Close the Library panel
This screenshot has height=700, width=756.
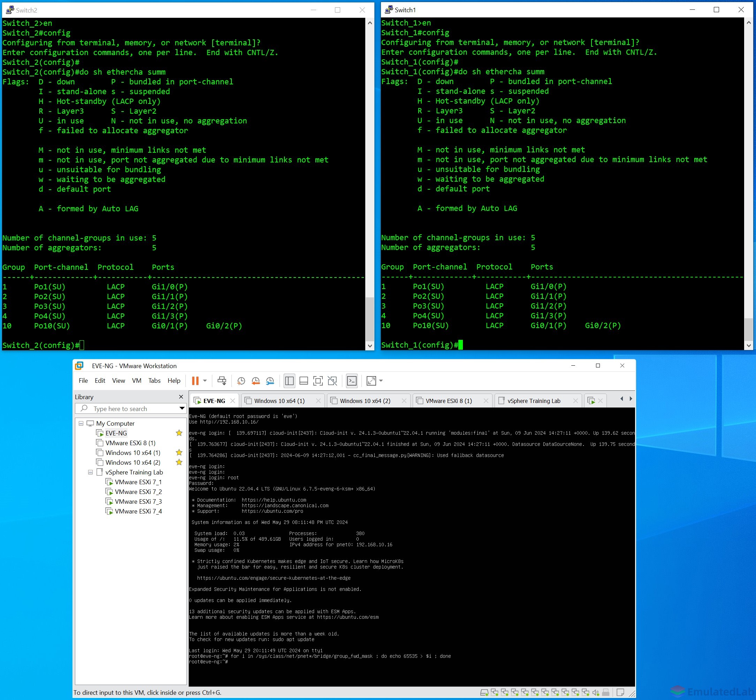click(x=181, y=397)
